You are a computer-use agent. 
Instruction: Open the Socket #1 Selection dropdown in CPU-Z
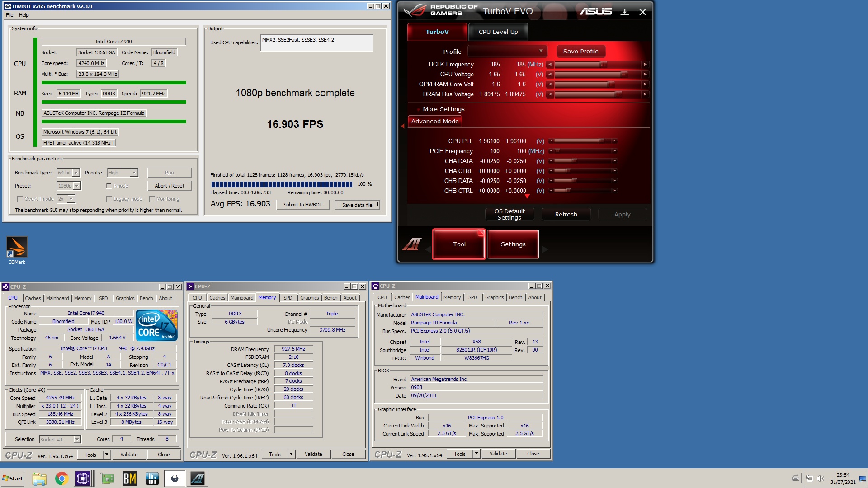(x=60, y=440)
